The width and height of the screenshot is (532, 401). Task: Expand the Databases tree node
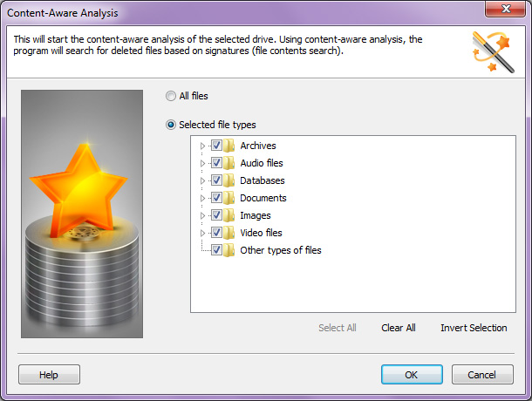coord(202,180)
